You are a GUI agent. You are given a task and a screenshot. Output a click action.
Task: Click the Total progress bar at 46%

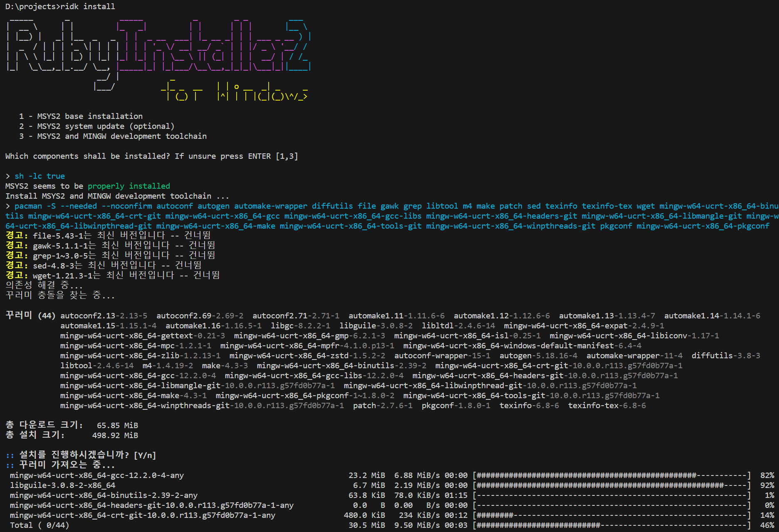[611, 525]
